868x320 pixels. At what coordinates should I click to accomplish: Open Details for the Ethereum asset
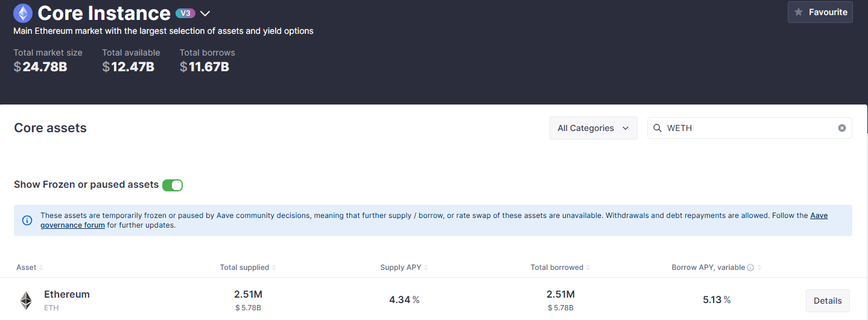pos(827,301)
